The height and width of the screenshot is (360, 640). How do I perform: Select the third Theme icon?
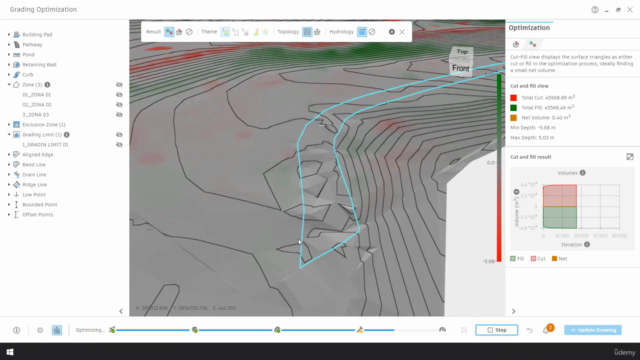click(245, 32)
